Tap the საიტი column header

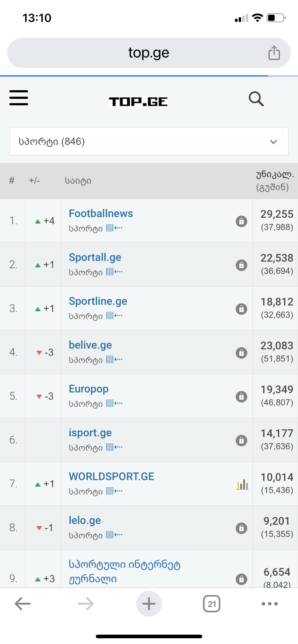pyautogui.click(x=78, y=181)
